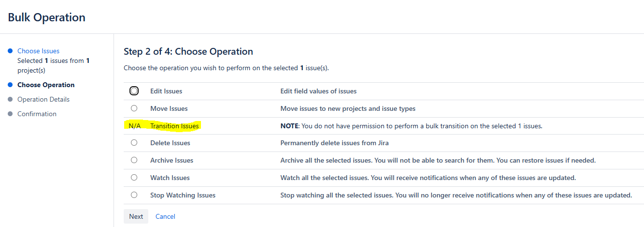
Task: Go to Choose Operation step in sidebar
Action: pos(46,85)
